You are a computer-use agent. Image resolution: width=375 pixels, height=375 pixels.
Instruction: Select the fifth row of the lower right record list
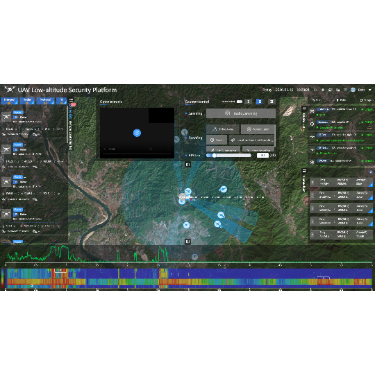(342, 234)
